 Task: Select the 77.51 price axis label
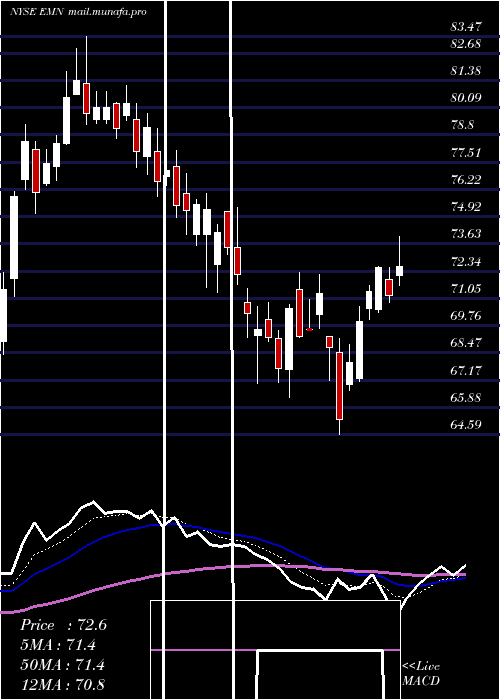coord(466,153)
